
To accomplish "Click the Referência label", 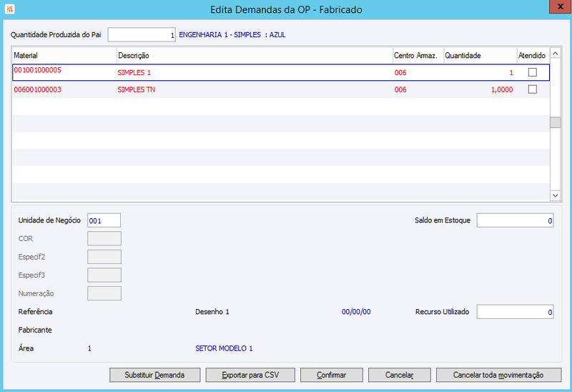I will (35, 312).
